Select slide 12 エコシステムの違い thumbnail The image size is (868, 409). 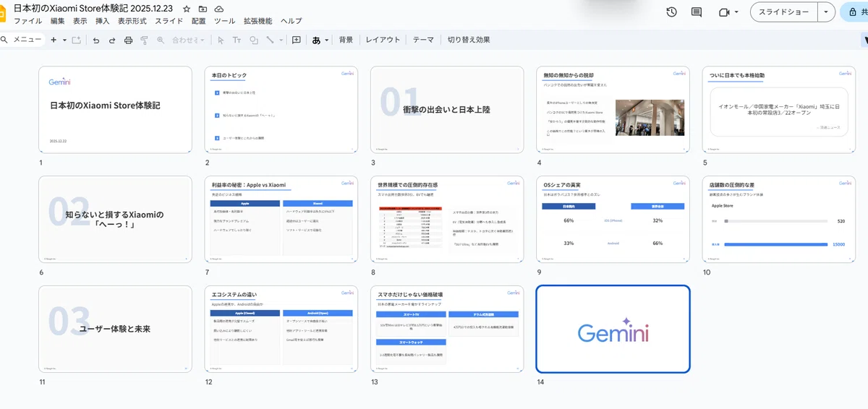281,329
